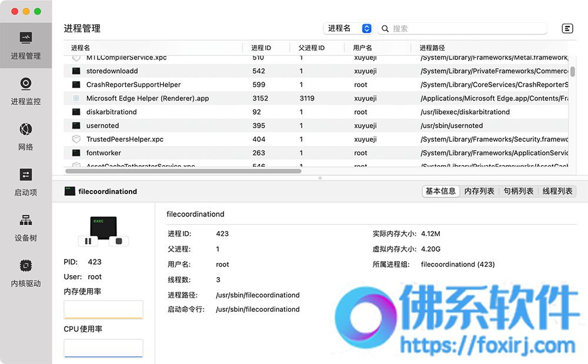Switch to the 句柄列表 tab
The image size is (588, 364).
519,191
